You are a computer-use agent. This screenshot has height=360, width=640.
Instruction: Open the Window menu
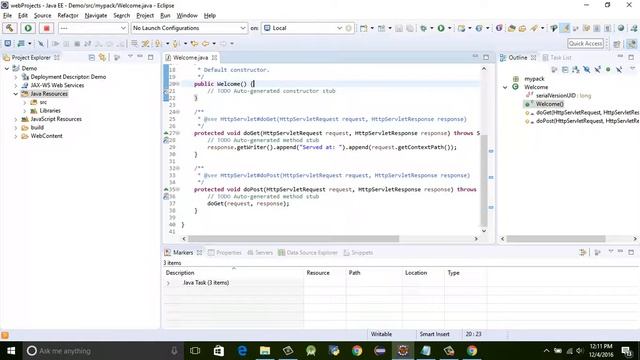pyautogui.click(x=187, y=16)
